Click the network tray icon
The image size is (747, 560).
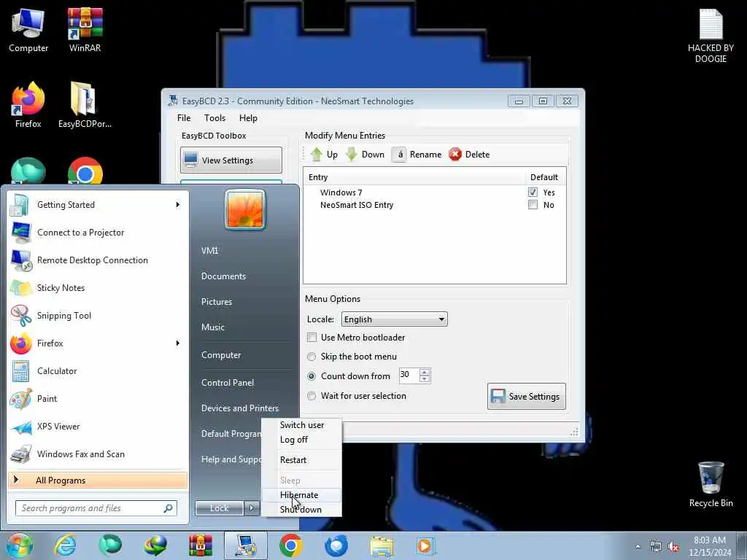pos(656,547)
